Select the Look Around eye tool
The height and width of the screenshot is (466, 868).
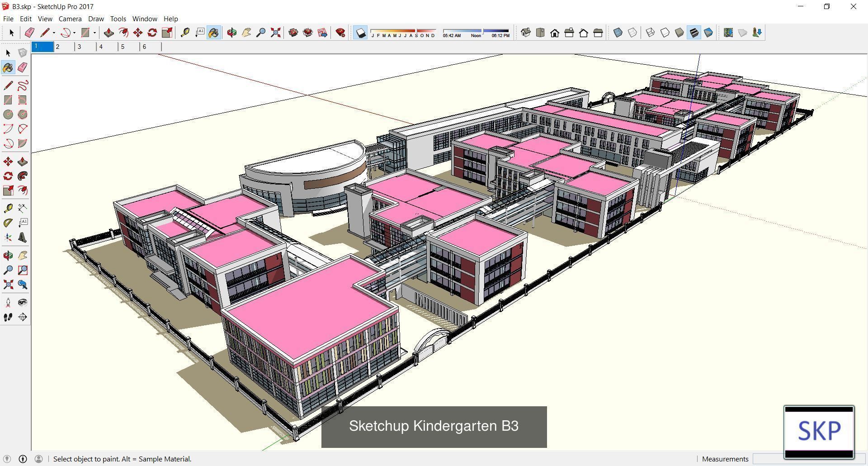23,303
